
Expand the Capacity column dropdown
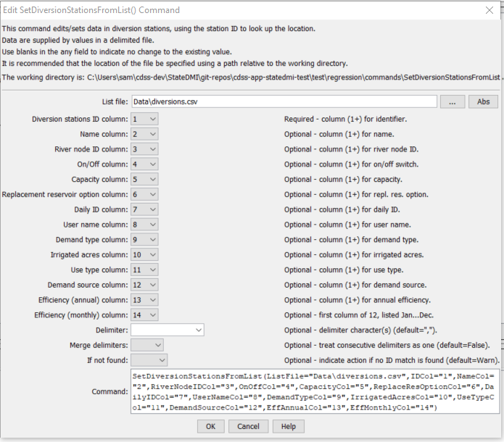tap(144, 180)
